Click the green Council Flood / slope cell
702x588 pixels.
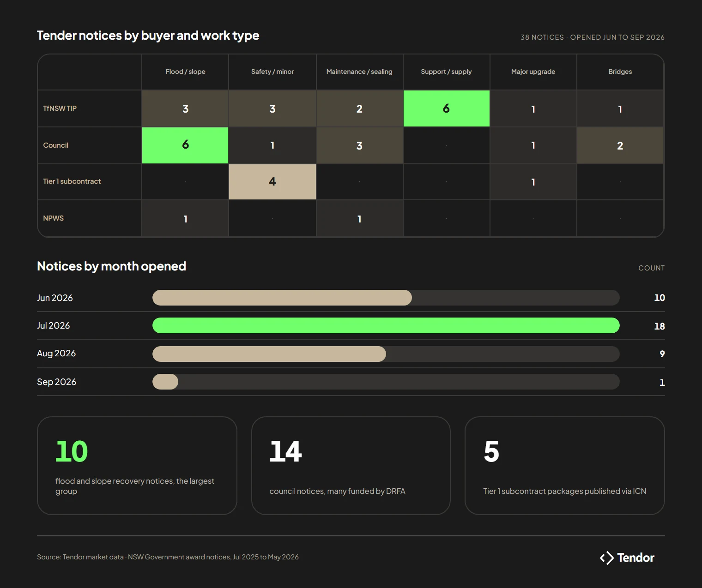tap(185, 145)
